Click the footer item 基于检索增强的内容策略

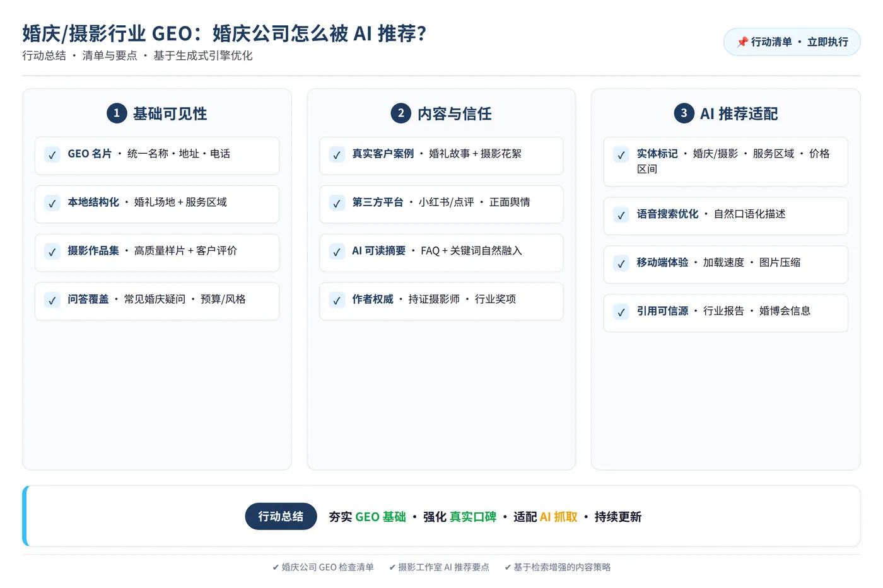tap(558, 567)
